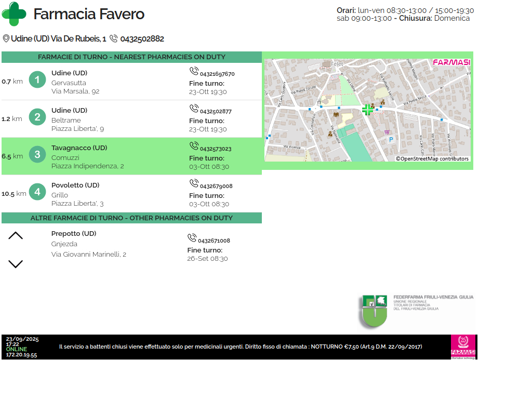Click the Farmacie di Turno section header
This screenshot has width=532, height=399.
point(131,57)
